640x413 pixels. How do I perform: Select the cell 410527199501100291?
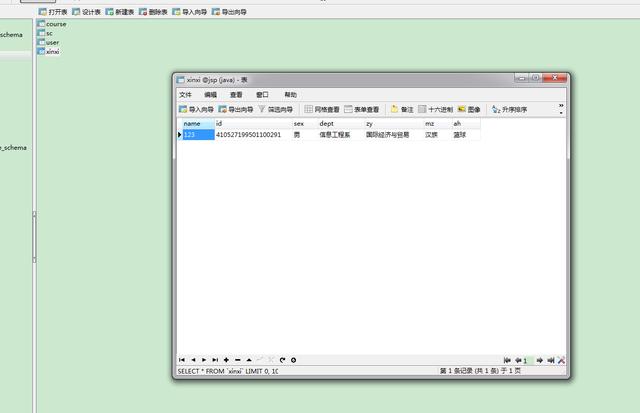253,135
